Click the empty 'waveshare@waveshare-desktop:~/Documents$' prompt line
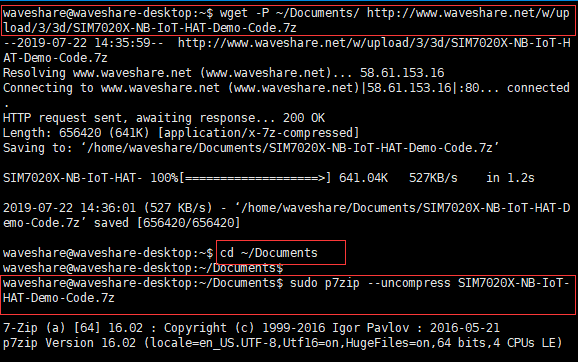Screen dimensions: 578x362 point(143,268)
